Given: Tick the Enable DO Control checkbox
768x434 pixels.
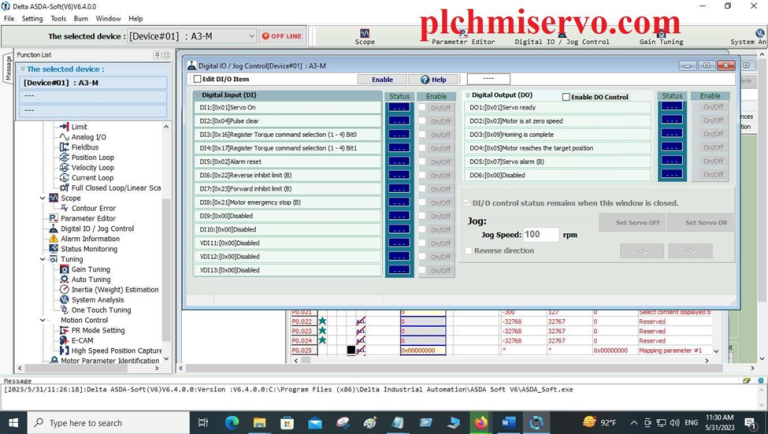Looking at the screenshot, I should click(x=566, y=97).
